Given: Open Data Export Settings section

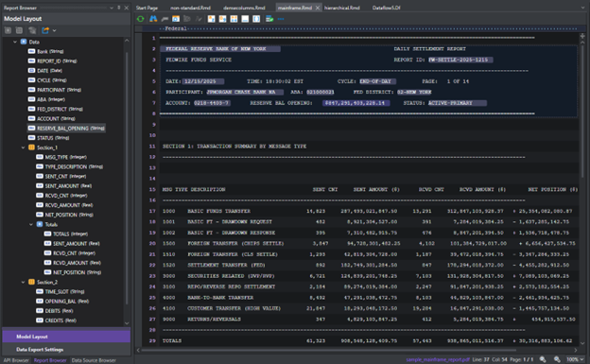Looking at the screenshot, I should point(66,349).
